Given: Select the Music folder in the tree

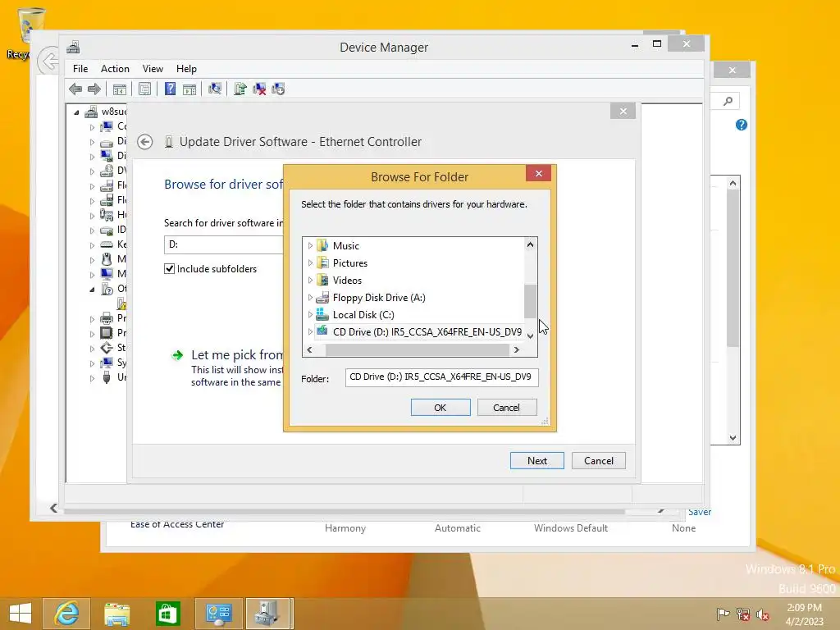Looking at the screenshot, I should 345,246.
